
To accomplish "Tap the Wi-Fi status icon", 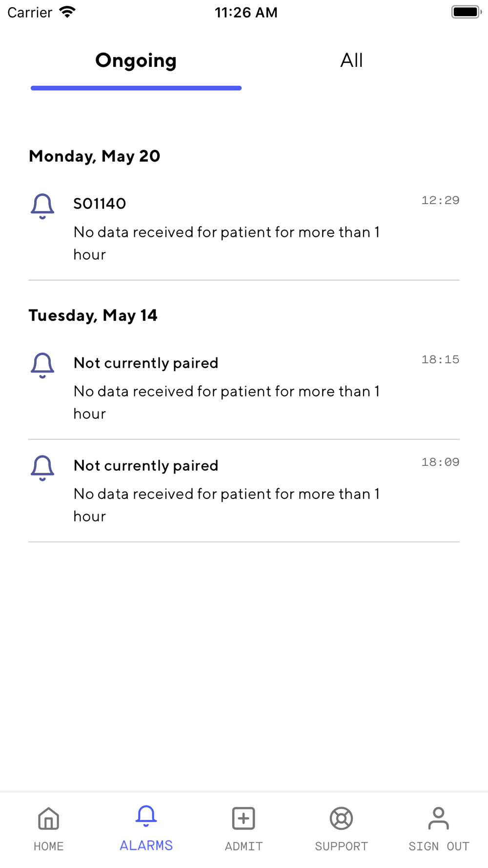I will tap(67, 12).
